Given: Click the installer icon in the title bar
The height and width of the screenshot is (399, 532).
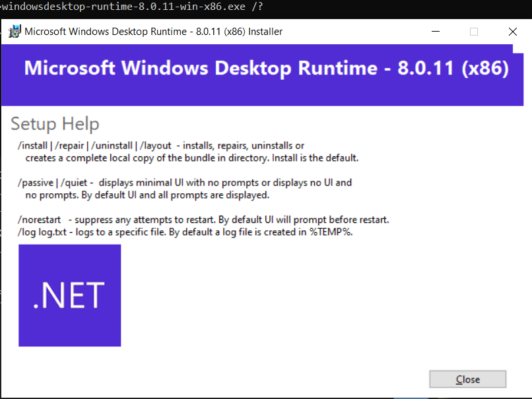Looking at the screenshot, I should 15,32.
